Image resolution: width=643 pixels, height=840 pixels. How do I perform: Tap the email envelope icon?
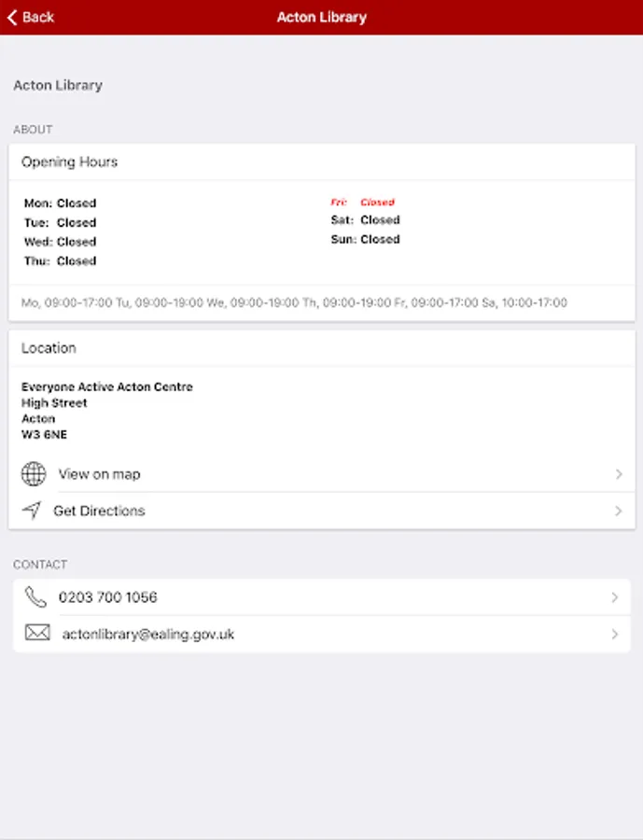click(37, 634)
